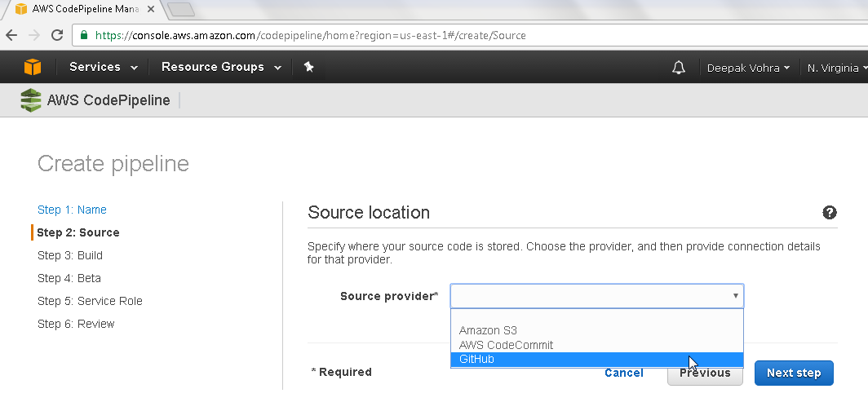
Task: Click the Source location heading
Action: pos(369,212)
